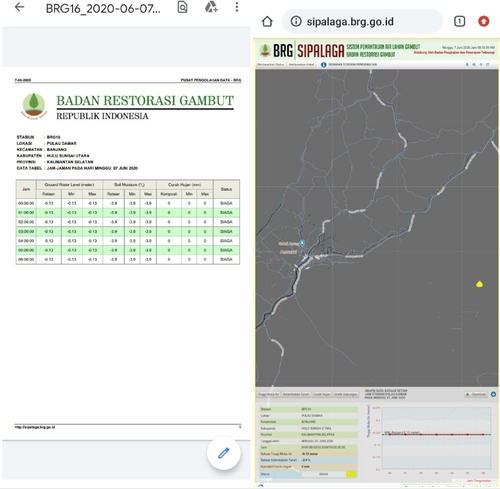
Task: Click the blue location pin on the map
Action: (302, 243)
